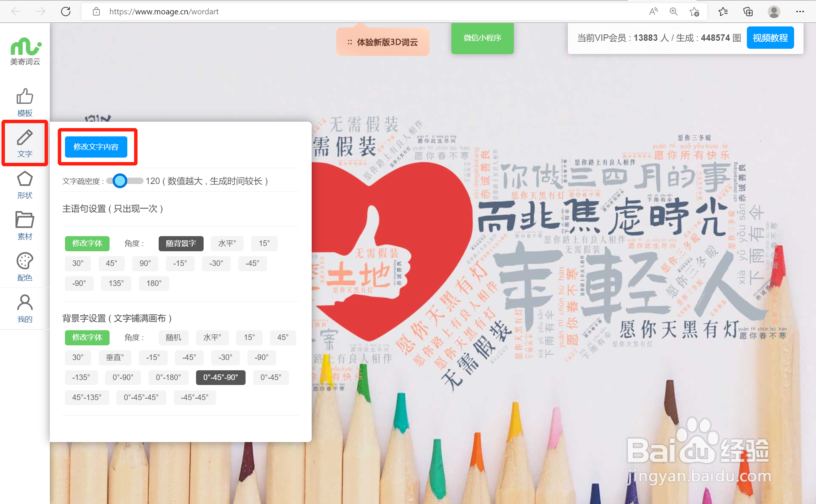The image size is (816, 504).
Task: Select -30° for background text angle
Action: [x=226, y=357]
